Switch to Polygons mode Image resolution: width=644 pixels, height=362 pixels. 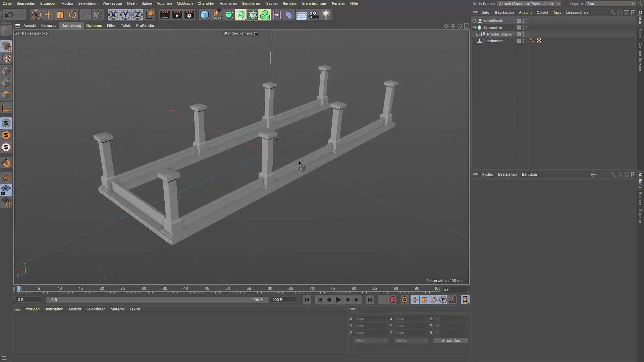click(x=6, y=95)
